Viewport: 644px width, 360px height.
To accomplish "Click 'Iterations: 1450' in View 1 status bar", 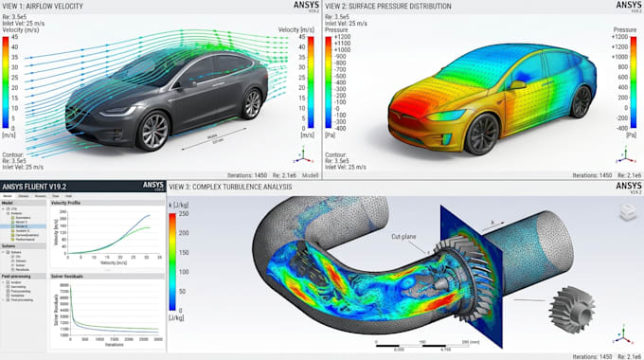I will coord(247,175).
